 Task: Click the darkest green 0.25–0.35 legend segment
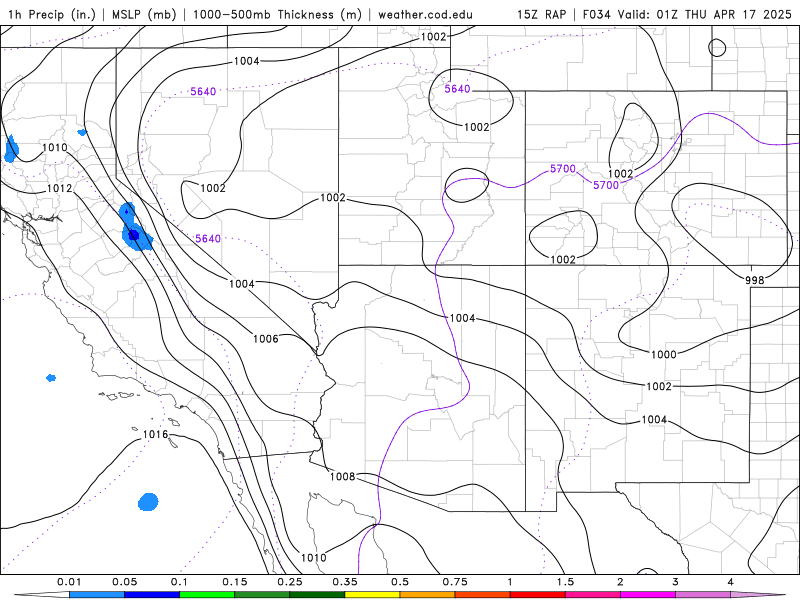pos(317,595)
